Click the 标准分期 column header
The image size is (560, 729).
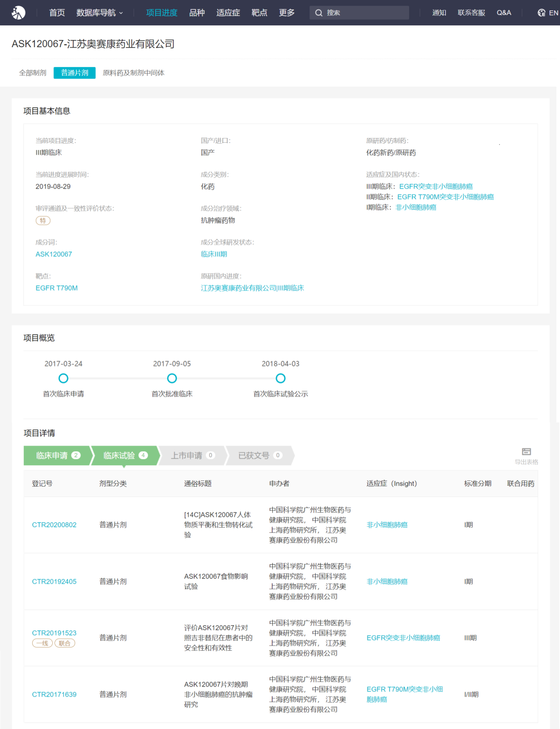pyautogui.click(x=478, y=484)
